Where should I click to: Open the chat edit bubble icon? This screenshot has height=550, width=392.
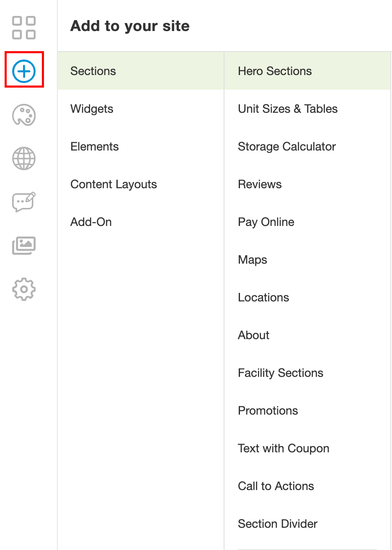(x=24, y=202)
